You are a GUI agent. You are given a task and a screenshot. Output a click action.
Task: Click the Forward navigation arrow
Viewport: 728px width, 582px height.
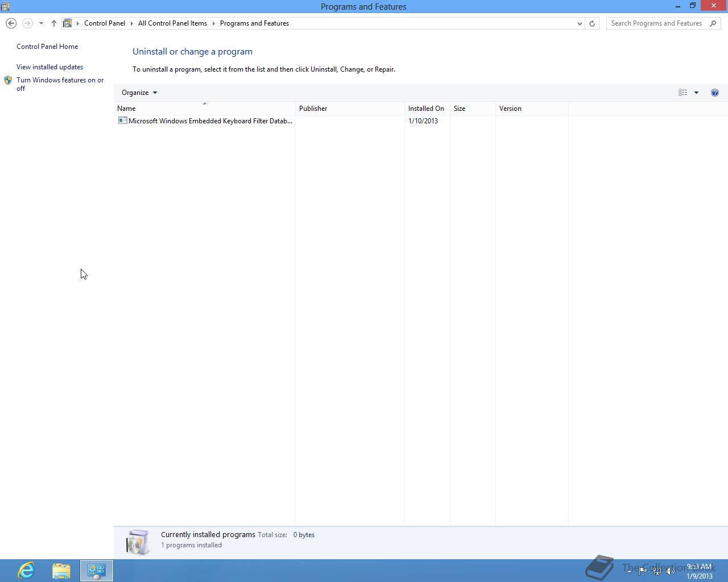click(x=27, y=23)
